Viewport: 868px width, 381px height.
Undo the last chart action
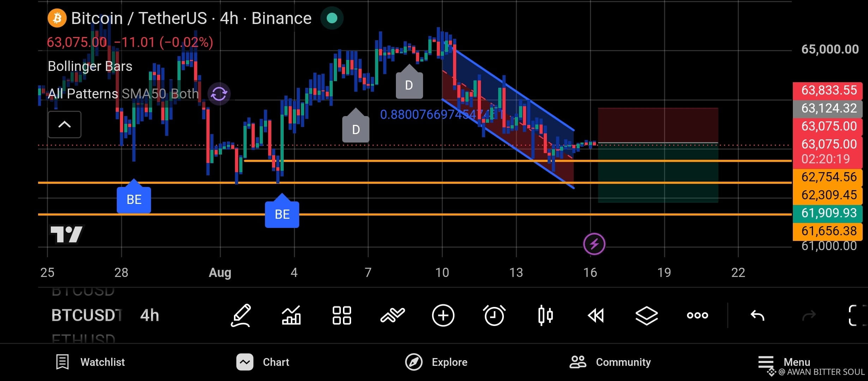coord(757,315)
